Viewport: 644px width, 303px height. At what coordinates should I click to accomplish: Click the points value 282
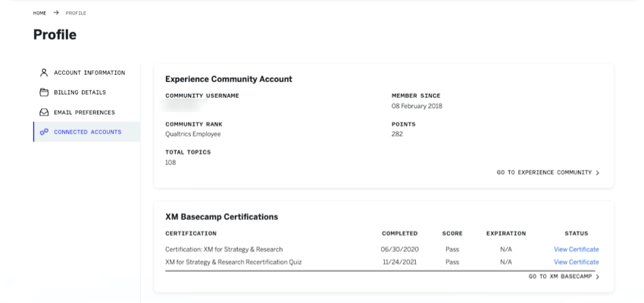tap(397, 134)
